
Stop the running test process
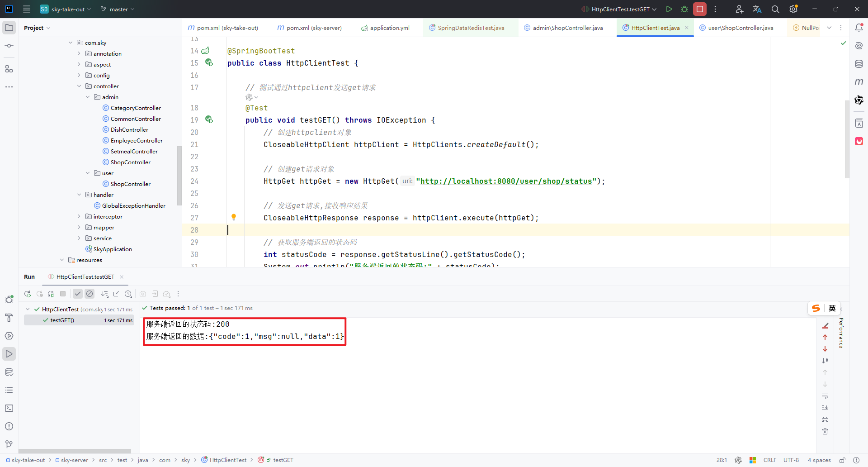[x=700, y=9]
